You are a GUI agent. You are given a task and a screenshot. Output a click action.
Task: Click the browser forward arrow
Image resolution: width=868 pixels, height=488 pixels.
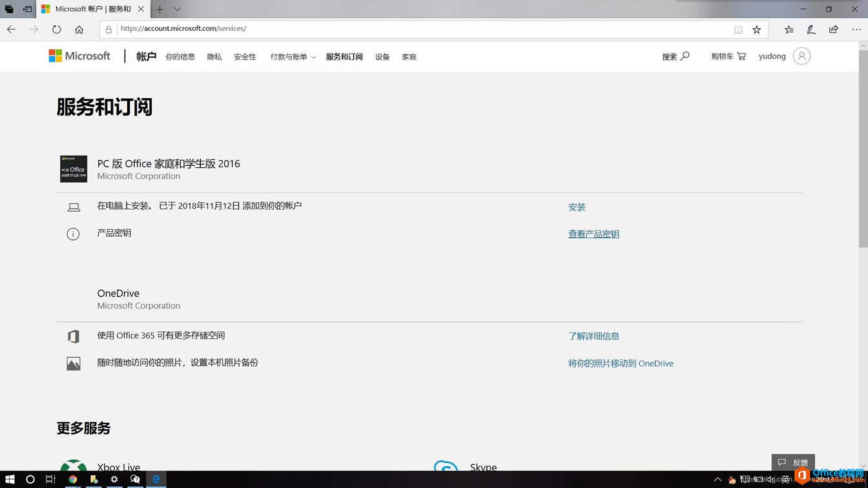coord(34,29)
